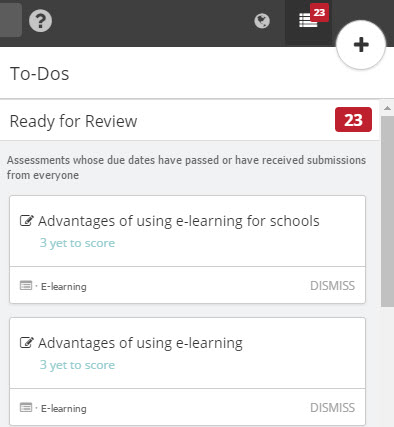Viewport: 394px width, 427px height.
Task: Open '3 yet to score' in second card
Action: tap(77, 365)
